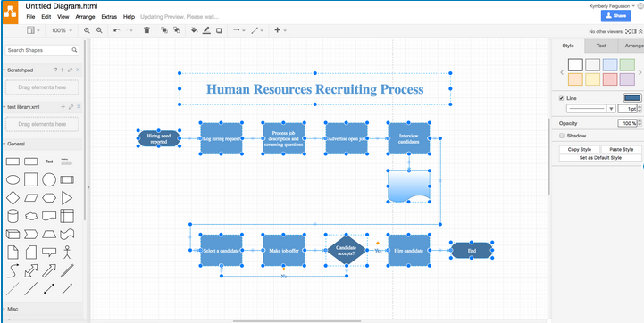Click the delete trash can icon
The width and height of the screenshot is (644, 323).
click(x=146, y=30)
